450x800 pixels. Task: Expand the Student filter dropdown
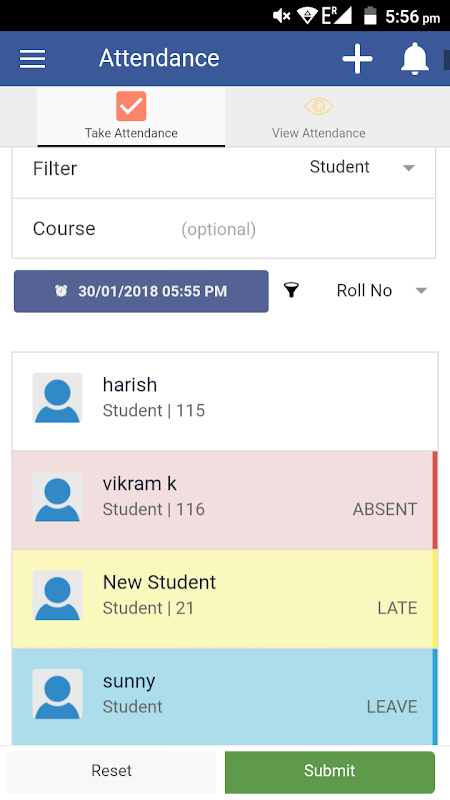click(362, 167)
